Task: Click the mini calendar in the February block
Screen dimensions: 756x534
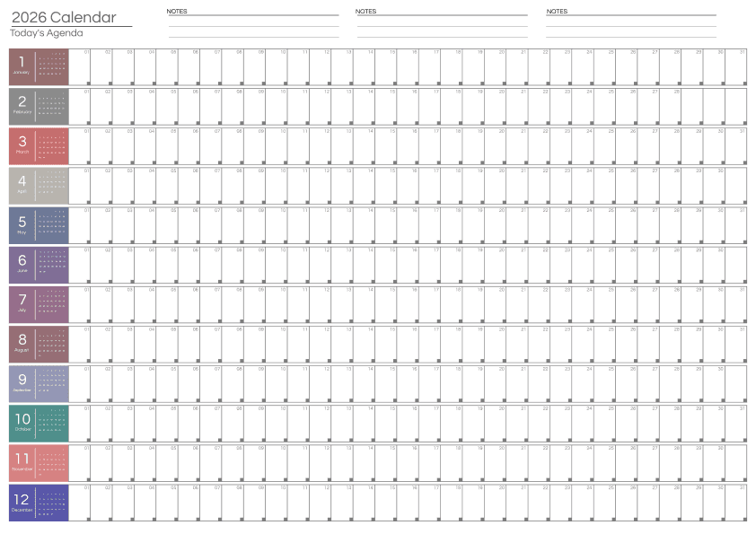Action: point(52,105)
